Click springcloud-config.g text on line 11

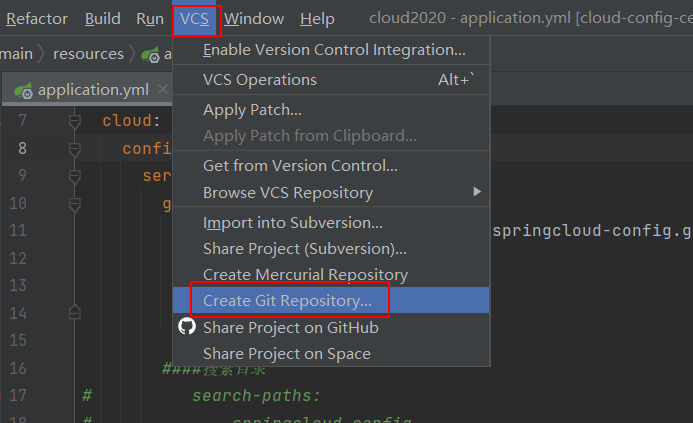coord(592,231)
